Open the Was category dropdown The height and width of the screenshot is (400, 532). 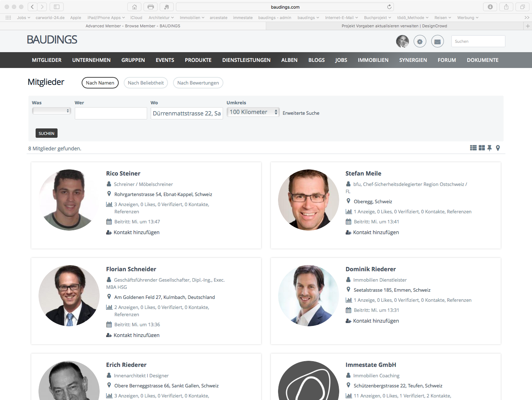coord(51,111)
